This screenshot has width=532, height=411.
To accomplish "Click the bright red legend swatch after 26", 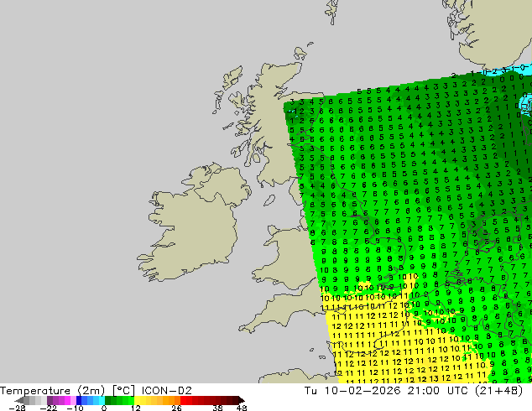I will click(183, 400).
